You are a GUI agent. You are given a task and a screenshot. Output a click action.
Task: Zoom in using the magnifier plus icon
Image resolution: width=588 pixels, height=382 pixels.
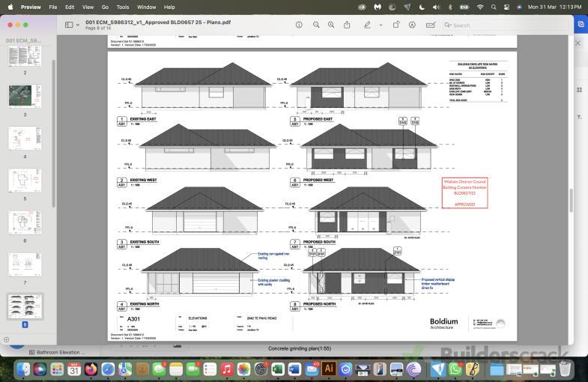[x=333, y=25]
